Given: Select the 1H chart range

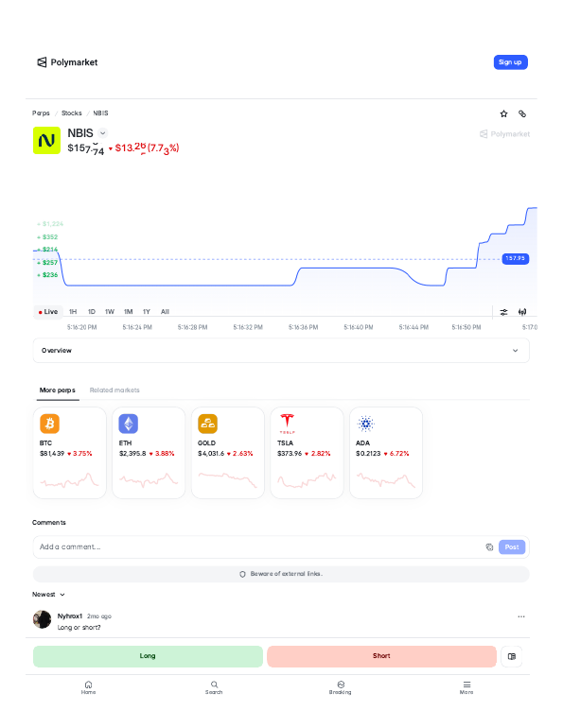Looking at the screenshot, I should (x=73, y=312).
